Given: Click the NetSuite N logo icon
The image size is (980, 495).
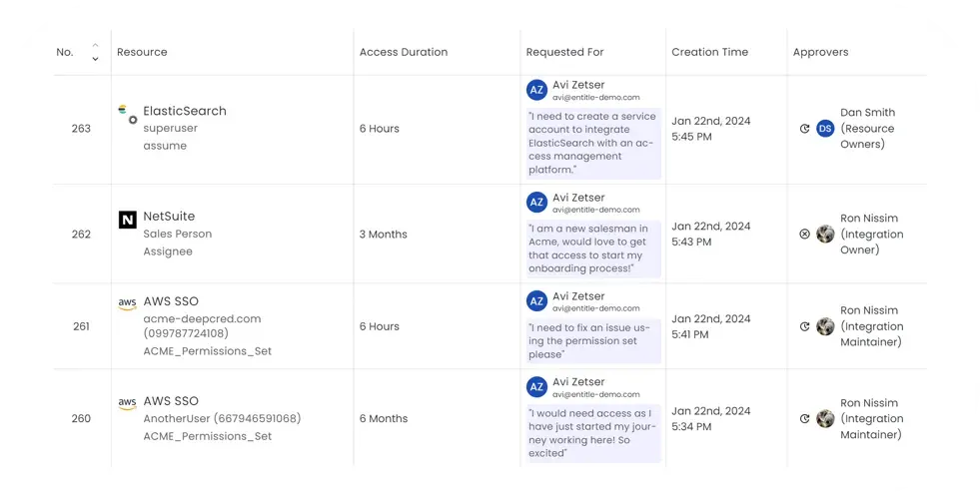Looking at the screenshot, I should [128, 220].
